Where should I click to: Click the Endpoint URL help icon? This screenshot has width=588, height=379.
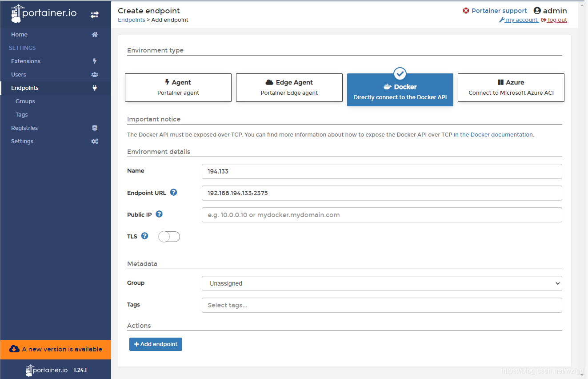click(x=174, y=192)
